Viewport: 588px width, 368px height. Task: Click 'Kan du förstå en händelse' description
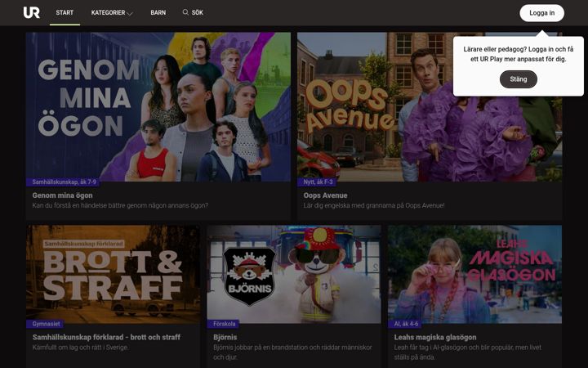pos(120,206)
